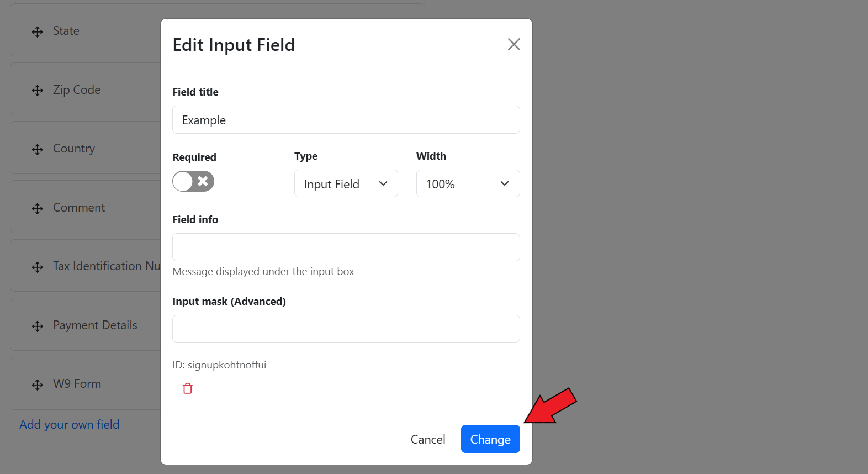Image resolution: width=868 pixels, height=474 pixels.
Task: Click the move handle beside Comment
Action: click(x=38, y=208)
